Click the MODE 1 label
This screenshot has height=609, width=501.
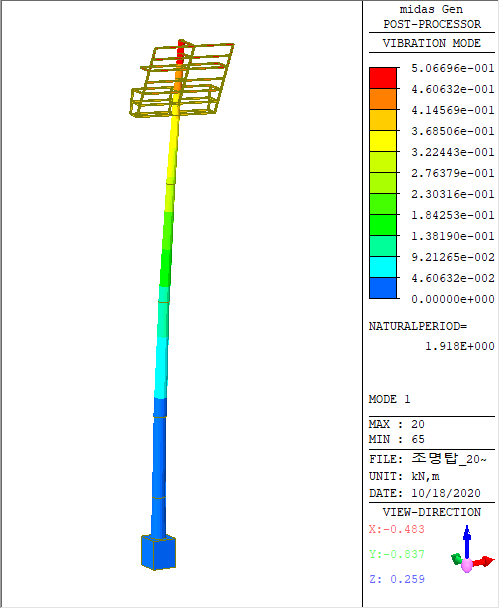[389, 399]
